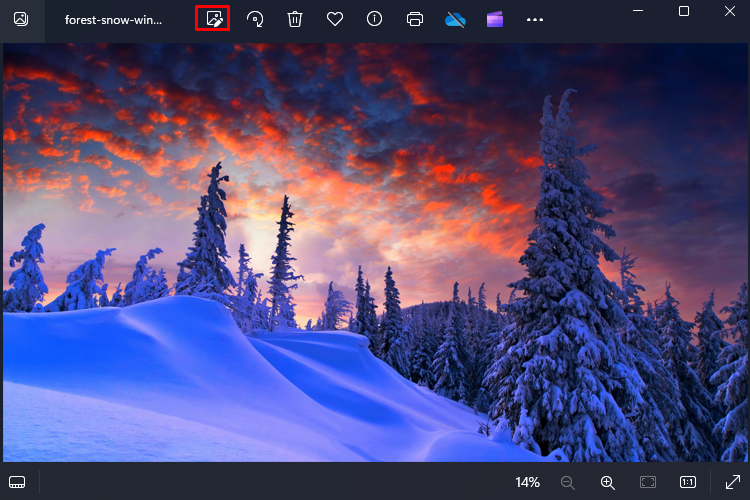Open the See more three-dots menu

(x=535, y=20)
